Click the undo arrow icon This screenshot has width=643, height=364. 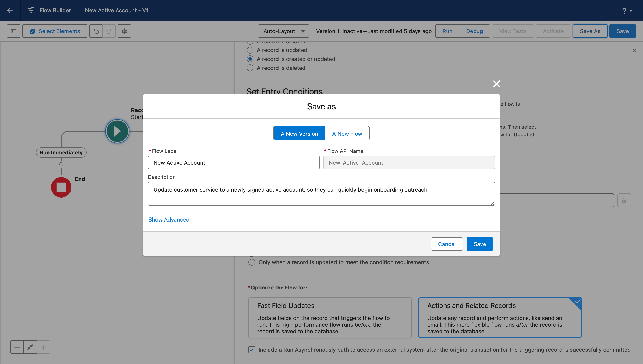96,31
